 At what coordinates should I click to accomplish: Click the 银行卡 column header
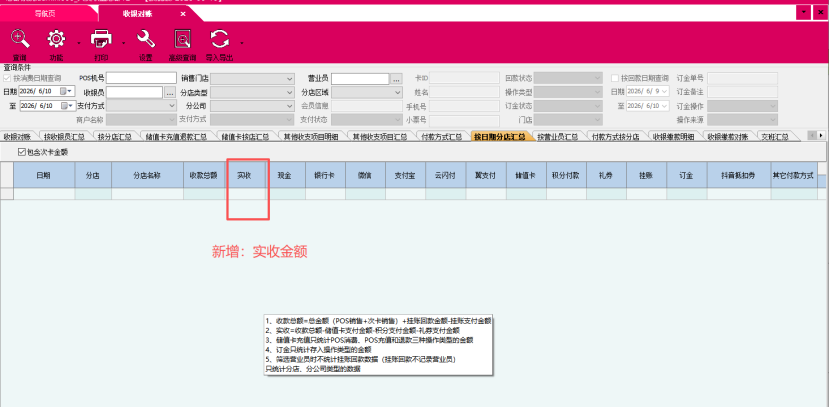(x=325, y=174)
